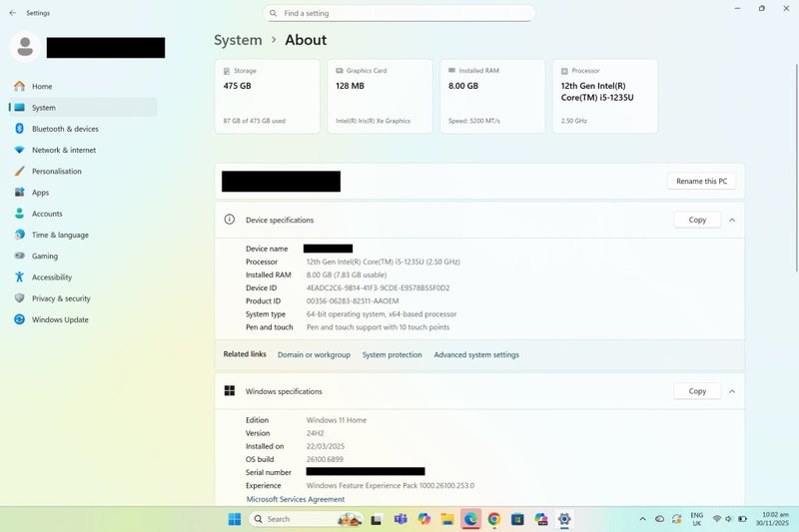Open the Microsoft Services Agreement link
Viewport: 799px width, 532px height.
296,499
